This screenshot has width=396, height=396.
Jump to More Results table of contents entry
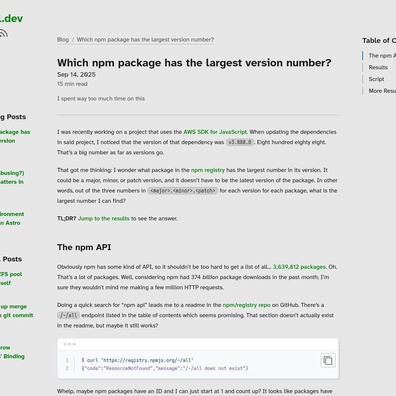coord(382,91)
